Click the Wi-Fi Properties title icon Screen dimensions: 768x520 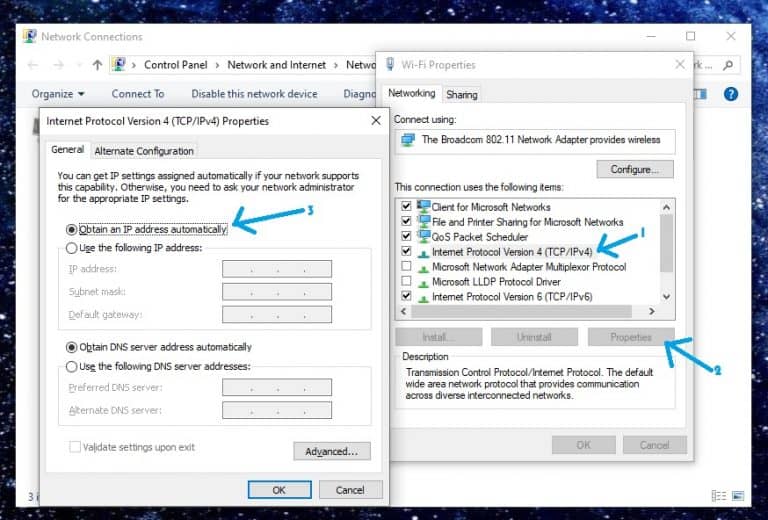click(x=390, y=64)
